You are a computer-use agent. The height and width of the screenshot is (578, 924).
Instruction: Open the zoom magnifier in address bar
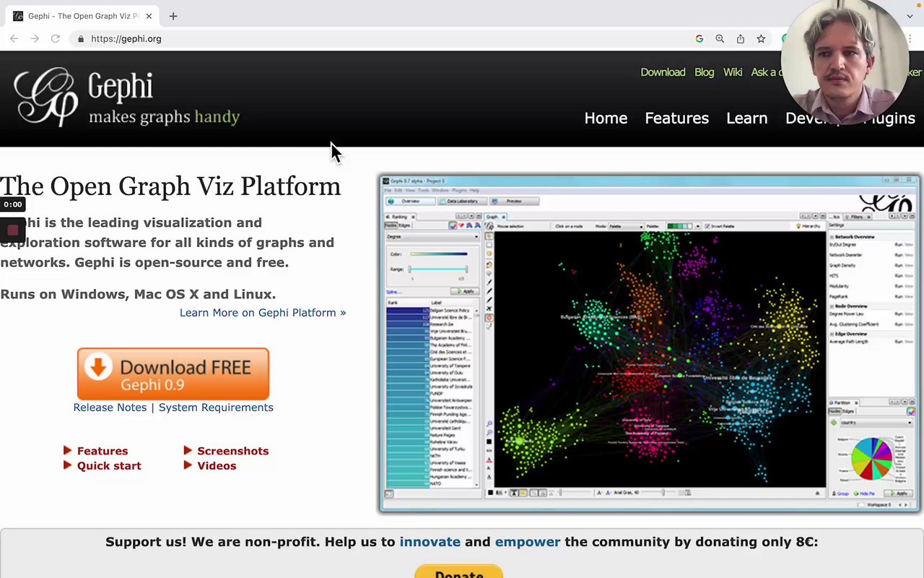(720, 39)
